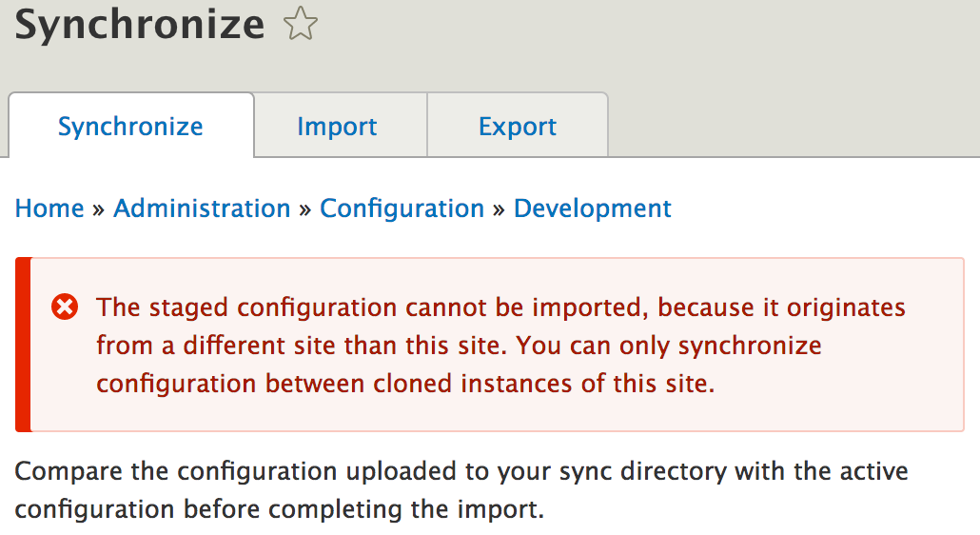This screenshot has height=535, width=980.
Task: Click the separator arrow right after Home
Action: click(x=99, y=209)
